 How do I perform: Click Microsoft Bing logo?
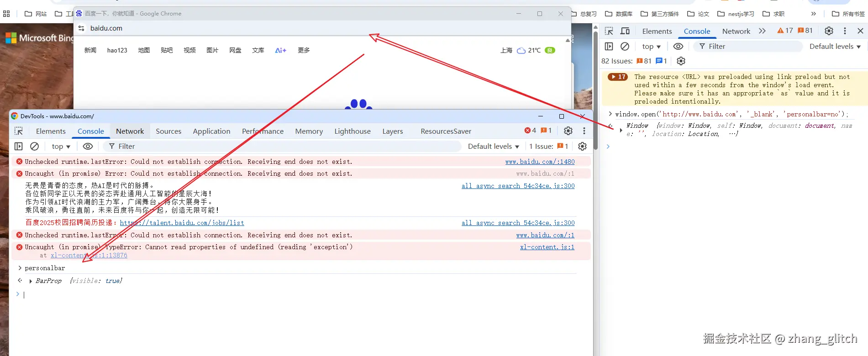pos(39,38)
